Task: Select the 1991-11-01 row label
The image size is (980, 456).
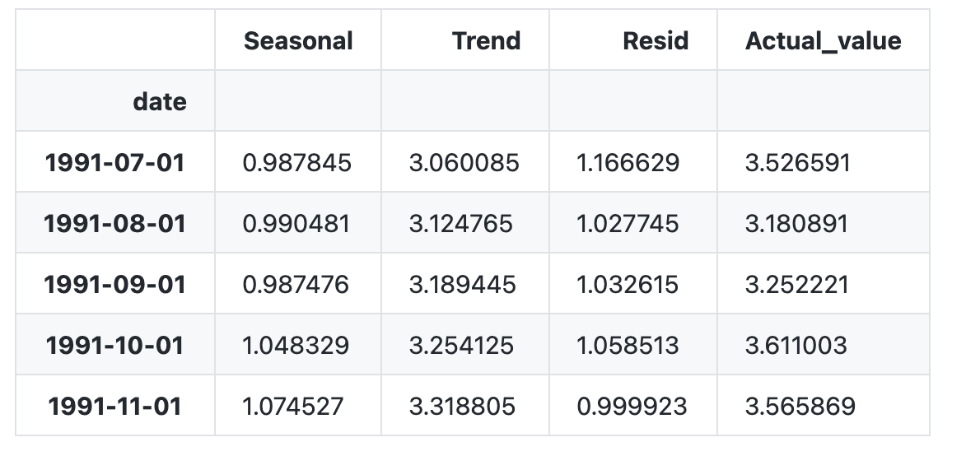Action: coord(115,407)
